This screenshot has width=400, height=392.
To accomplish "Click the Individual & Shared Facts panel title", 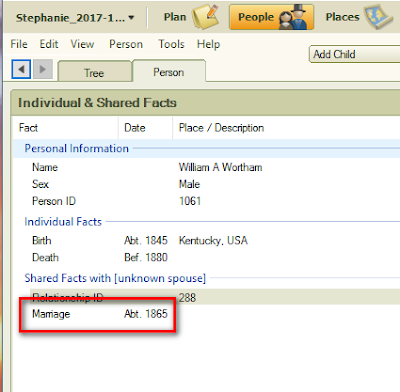I will tap(97, 103).
